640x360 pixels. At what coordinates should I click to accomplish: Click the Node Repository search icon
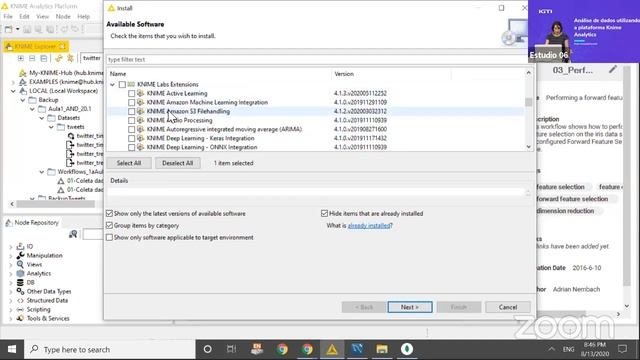(73, 234)
